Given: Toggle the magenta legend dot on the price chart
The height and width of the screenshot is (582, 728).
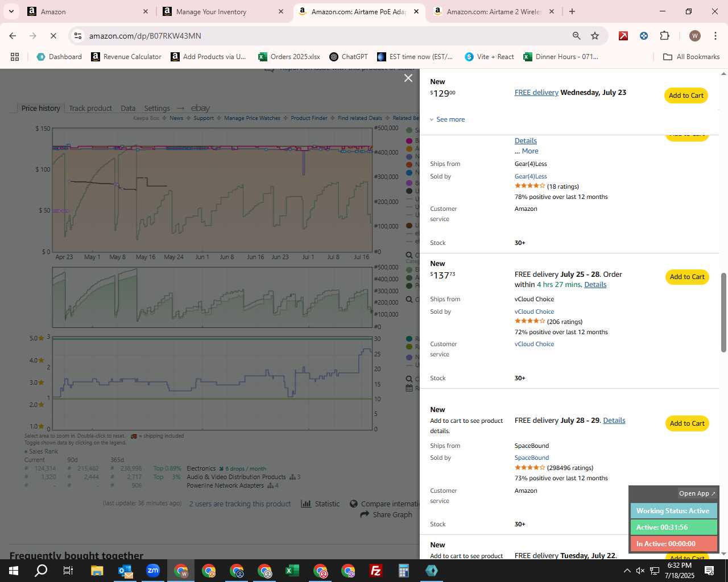Looking at the screenshot, I should point(409,140).
